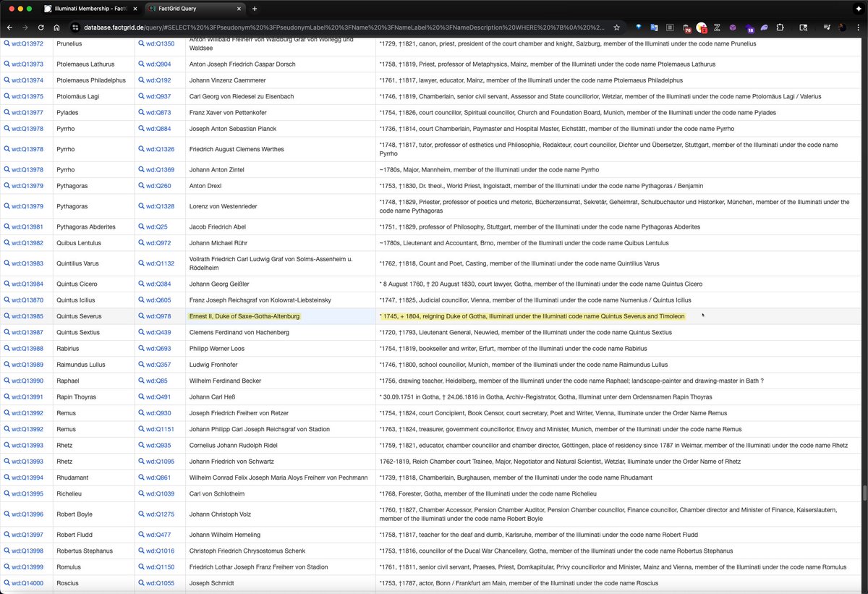
Task: Open a new browser tab
Action: click(254, 9)
